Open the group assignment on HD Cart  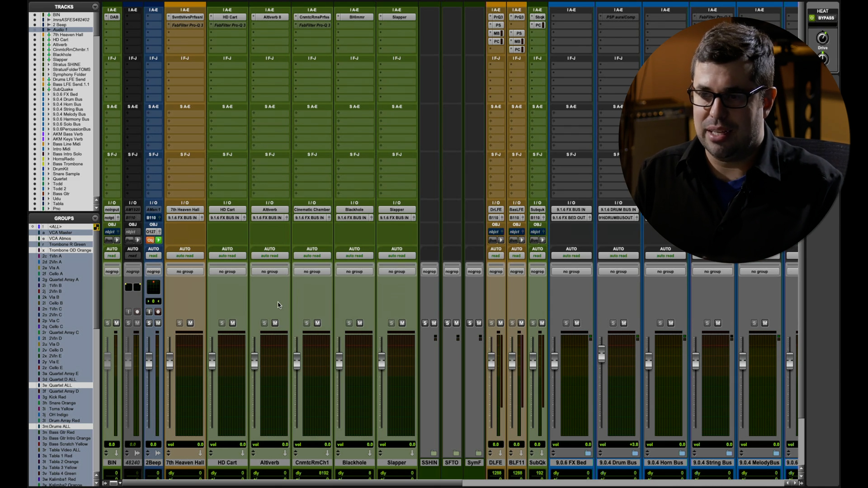tap(227, 272)
